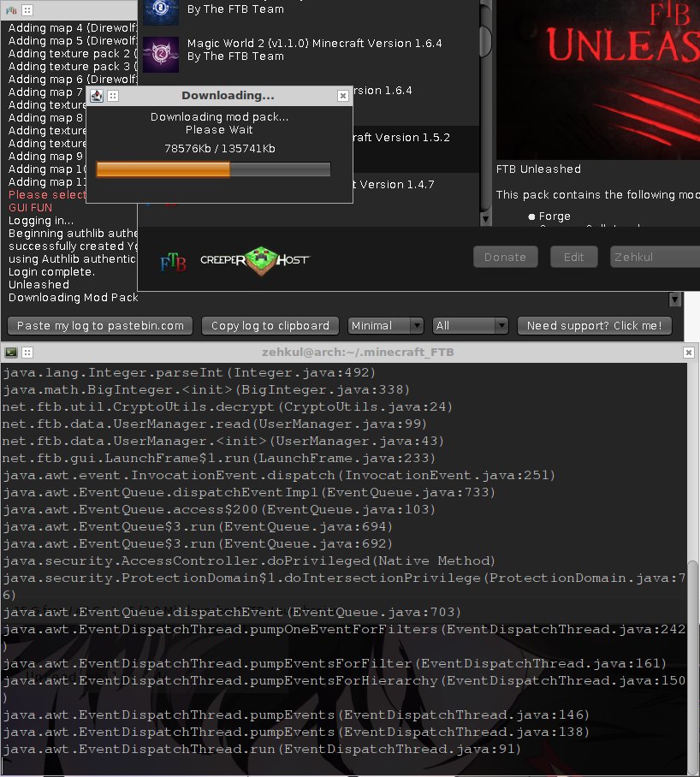Click the EventDispatchThread.run stack trace line

pyautogui.click(x=262, y=750)
